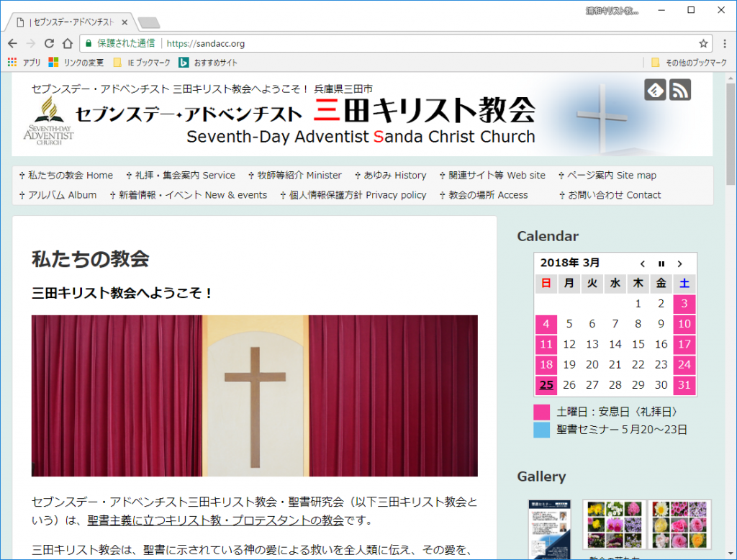Screen dimensions: 737x560
Task: Open the リンクの変更 bookmark
Action: point(76,63)
